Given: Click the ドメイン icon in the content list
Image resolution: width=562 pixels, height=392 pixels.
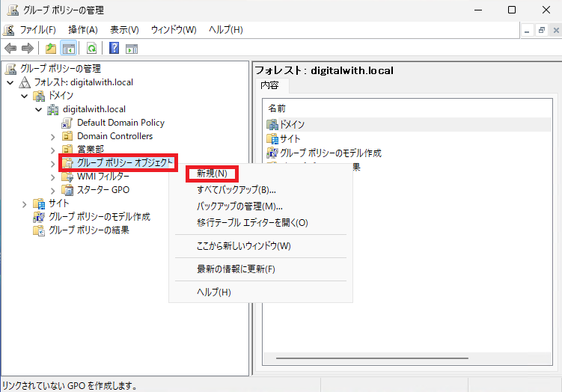Looking at the screenshot, I should coord(272,125).
